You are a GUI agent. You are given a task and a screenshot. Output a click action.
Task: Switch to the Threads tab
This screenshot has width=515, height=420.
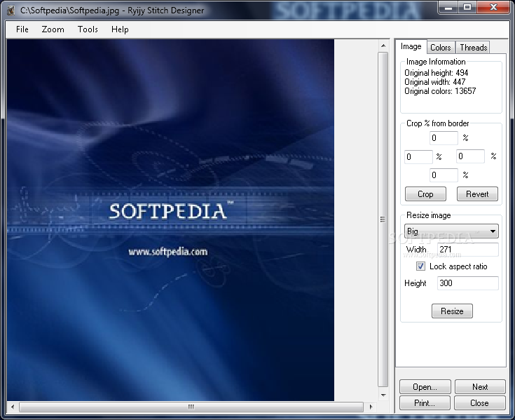click(x=473, y=48)
